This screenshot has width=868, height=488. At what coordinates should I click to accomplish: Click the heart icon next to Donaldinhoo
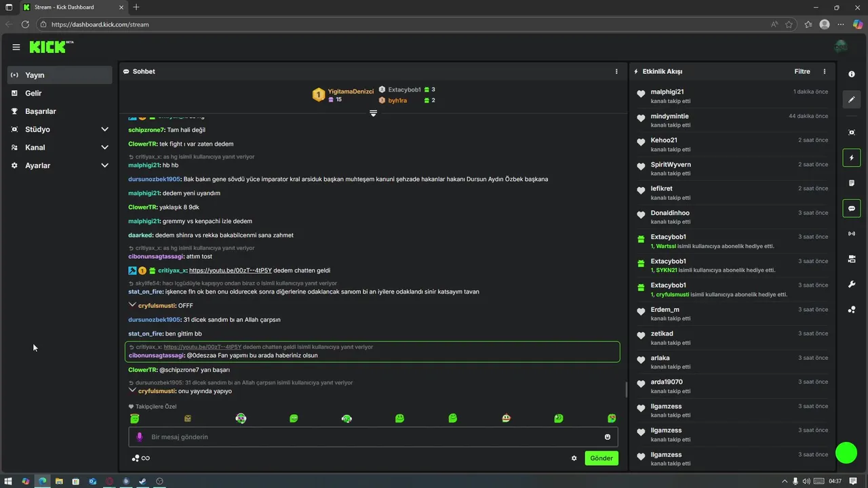tap(641, 215)
